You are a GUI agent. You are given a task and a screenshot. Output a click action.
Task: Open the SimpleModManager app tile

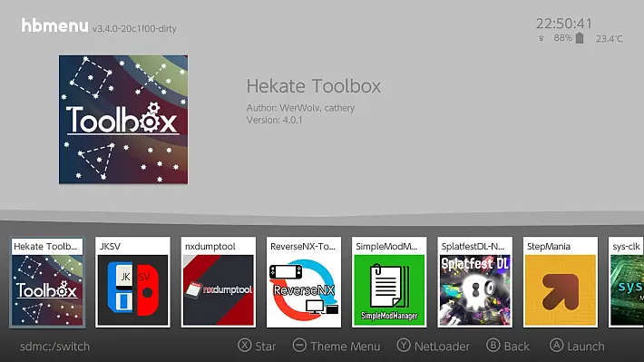pyautogui.click(x=389, y=282)
